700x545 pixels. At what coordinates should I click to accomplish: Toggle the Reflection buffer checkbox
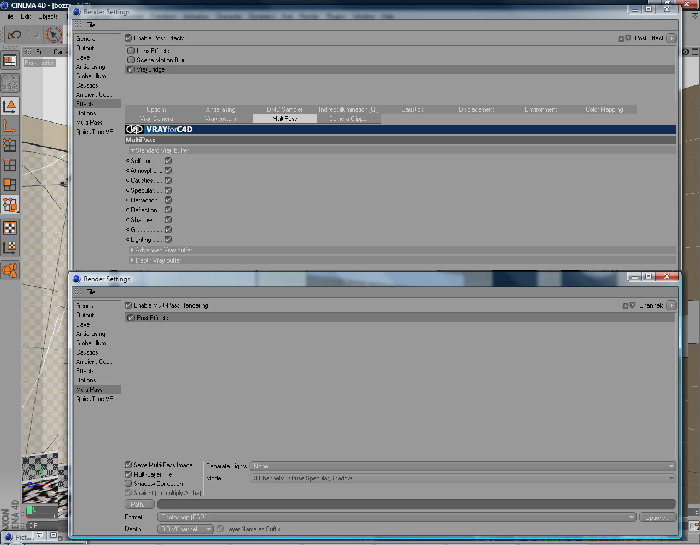168,210
